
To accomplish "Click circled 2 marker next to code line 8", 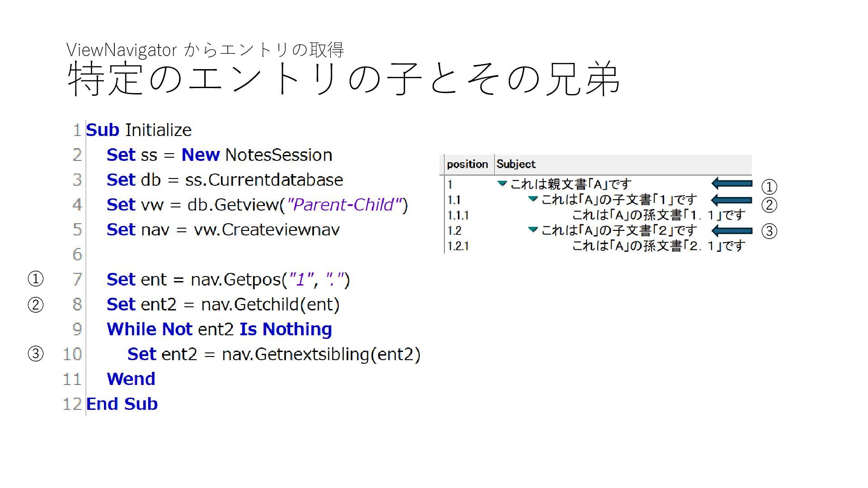I will tap(36, 305).
